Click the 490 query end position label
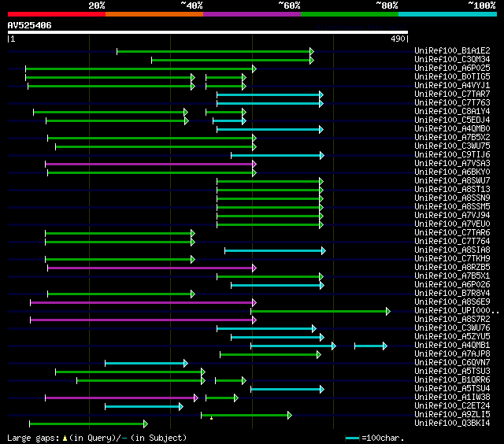The height and width of the screenshot is (444, 504). pos(398,39)
